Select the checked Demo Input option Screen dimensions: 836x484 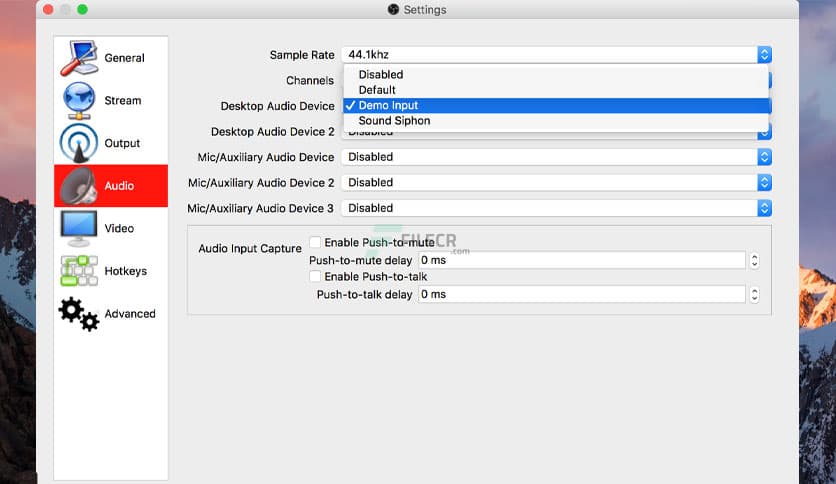click(x=388, y=106)
